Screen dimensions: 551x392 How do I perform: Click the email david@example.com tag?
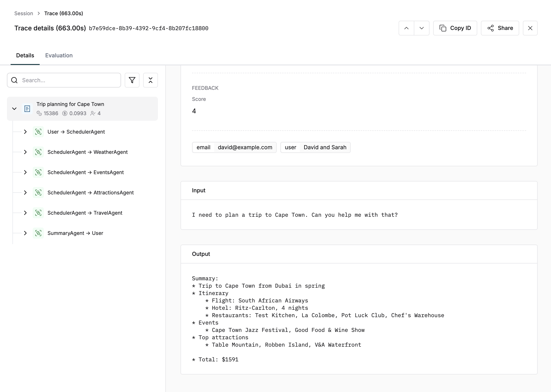(x=234, y=147)
